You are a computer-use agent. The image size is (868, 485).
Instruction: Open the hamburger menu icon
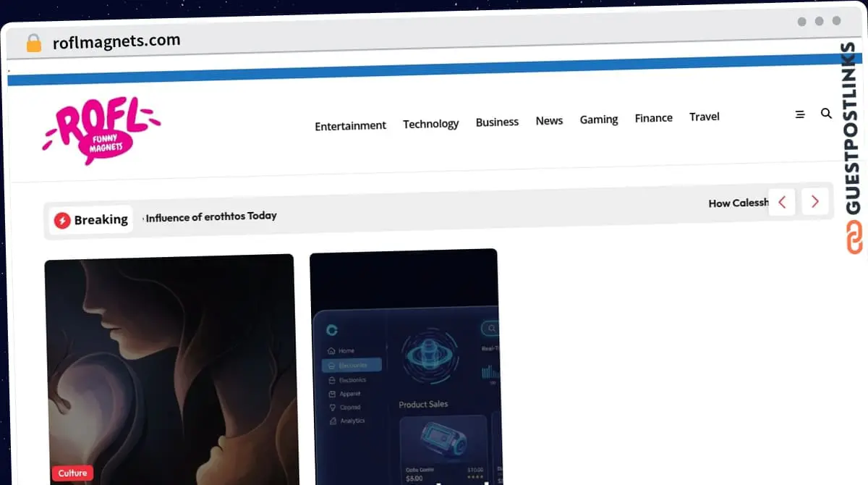pyautogui.click(x=800, y=114)
